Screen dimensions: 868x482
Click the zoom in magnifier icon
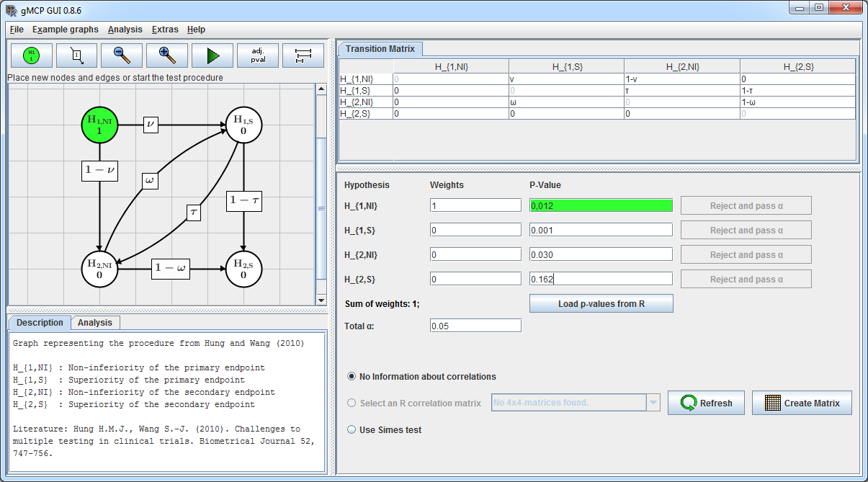point(167,55)
